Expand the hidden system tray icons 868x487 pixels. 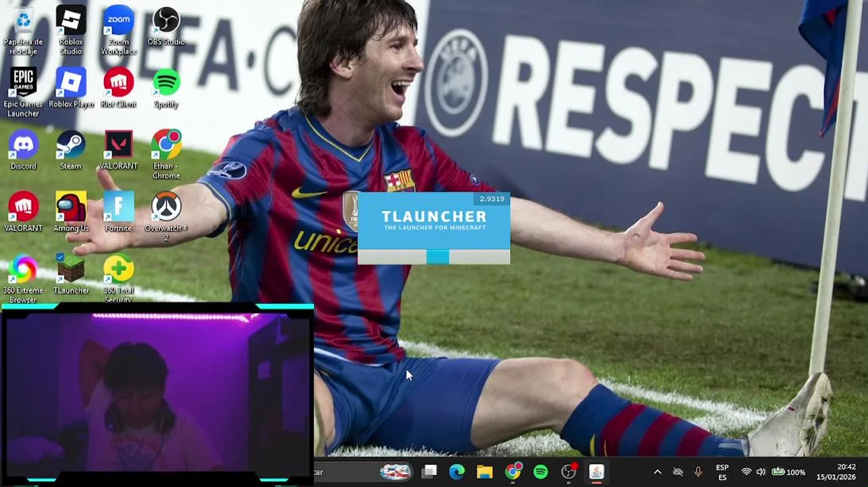point(657,472)
